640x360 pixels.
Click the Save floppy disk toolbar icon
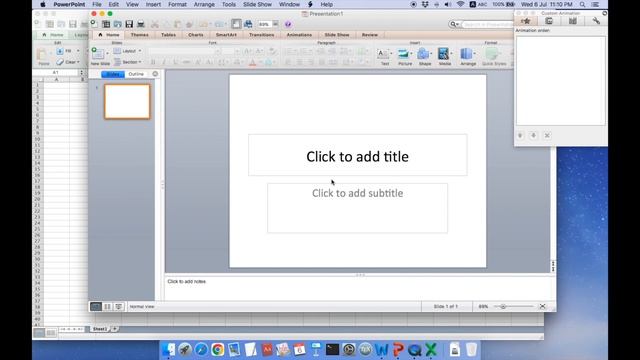click(129, 24)
